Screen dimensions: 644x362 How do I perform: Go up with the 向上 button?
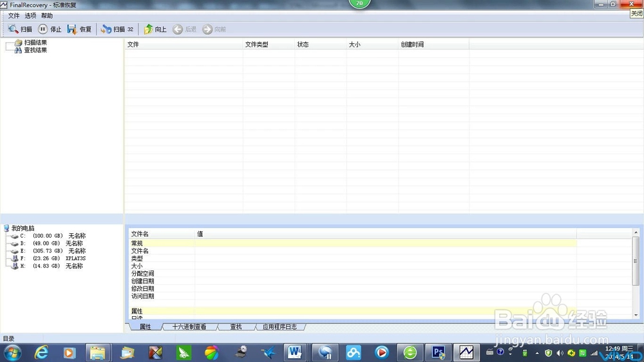coord(155,29)
